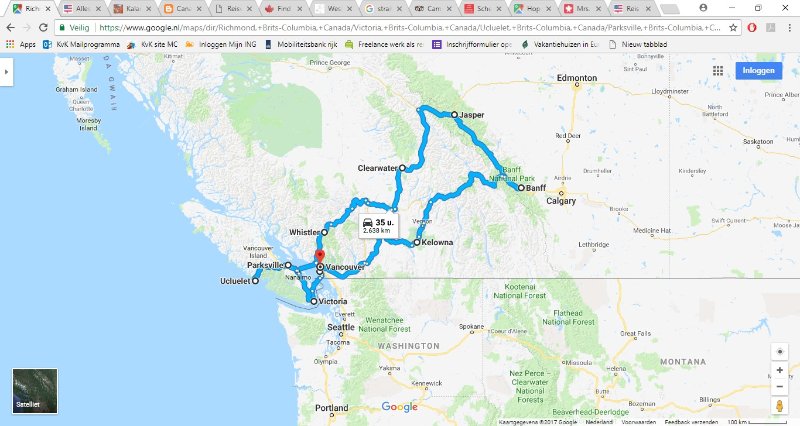Viewport: 800px width, 426px height.
Task: Zoom out of the map
Action: 779,386
